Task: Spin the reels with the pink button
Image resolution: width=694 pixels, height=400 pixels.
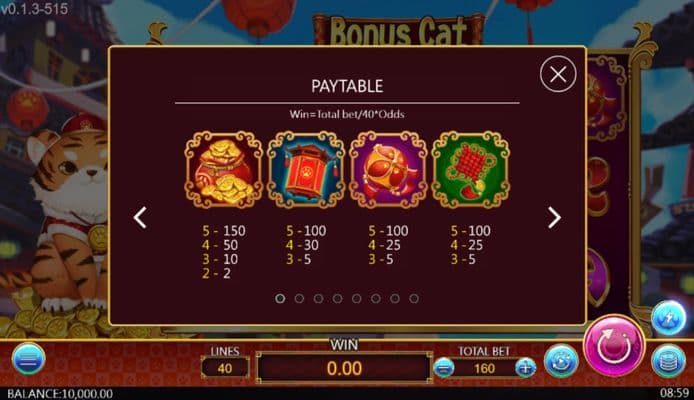Action: [x=613, y=346]
